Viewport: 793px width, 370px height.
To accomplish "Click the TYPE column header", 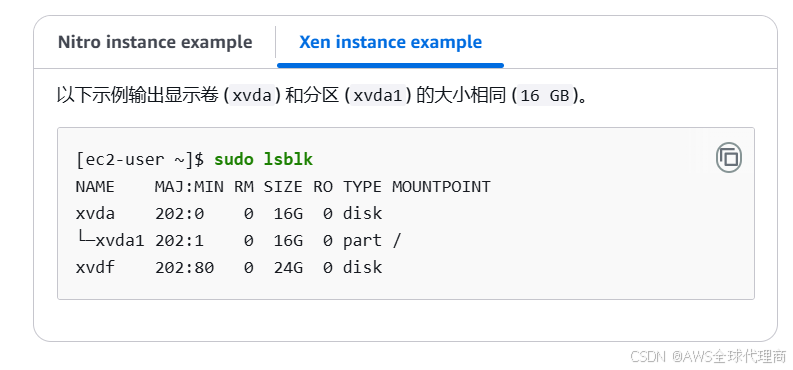I will (x=362, y=187).
